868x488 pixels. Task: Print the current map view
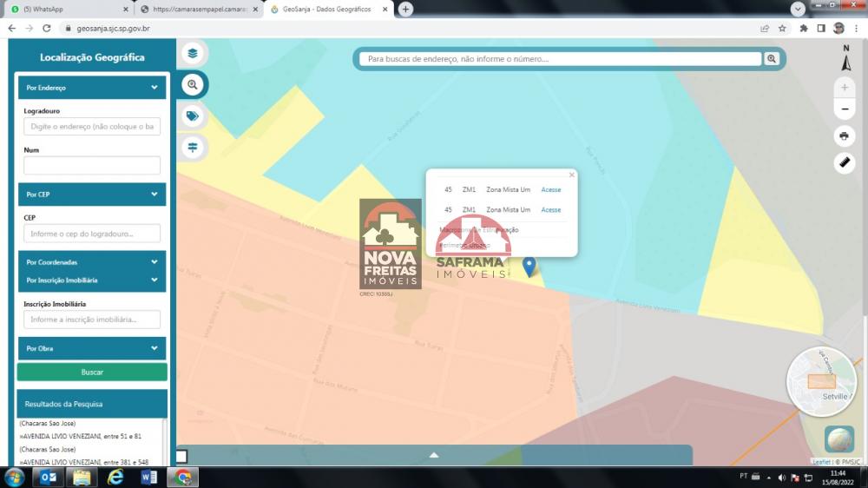(844, 136)
